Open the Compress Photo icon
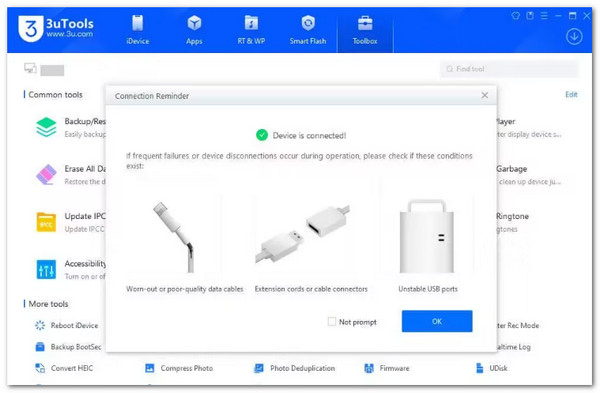This screenshot has height=393, width=600. pyautogui.click(x=150, y=368)
